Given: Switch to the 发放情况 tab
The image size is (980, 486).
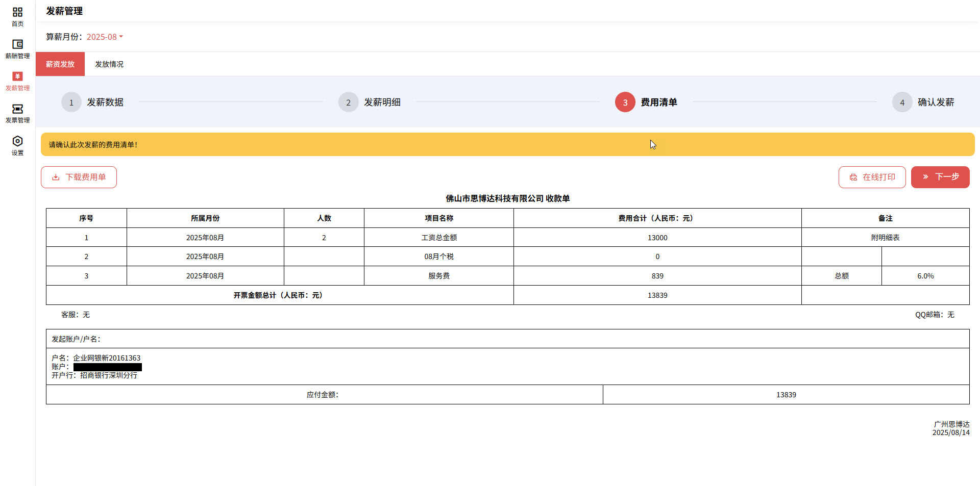Looking at the screenshot, I should [x=109, y=64].
